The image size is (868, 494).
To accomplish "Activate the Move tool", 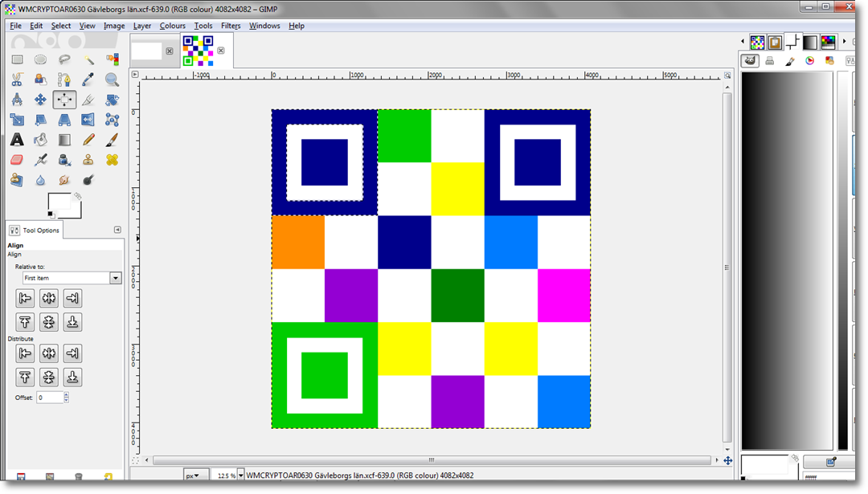I will [40, 100].
